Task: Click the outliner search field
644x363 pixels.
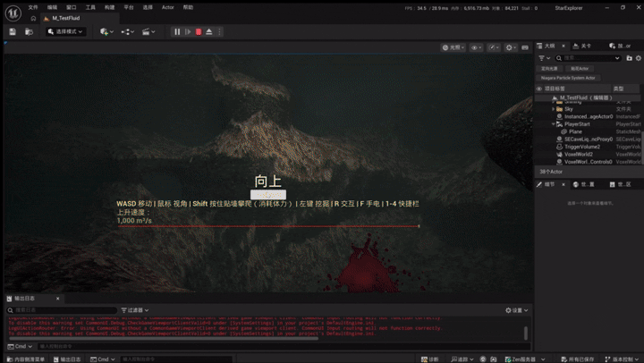Action: pos(588,58)
